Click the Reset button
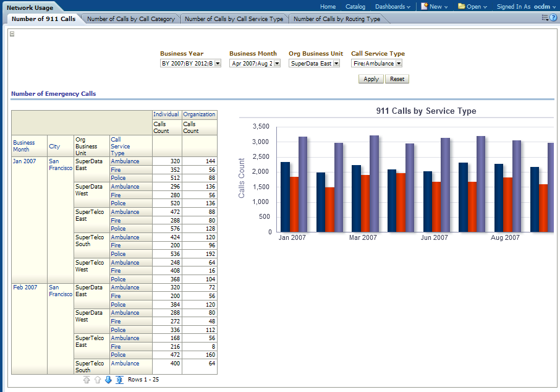This screenshot has width=560, height=392. pos(397,79)
